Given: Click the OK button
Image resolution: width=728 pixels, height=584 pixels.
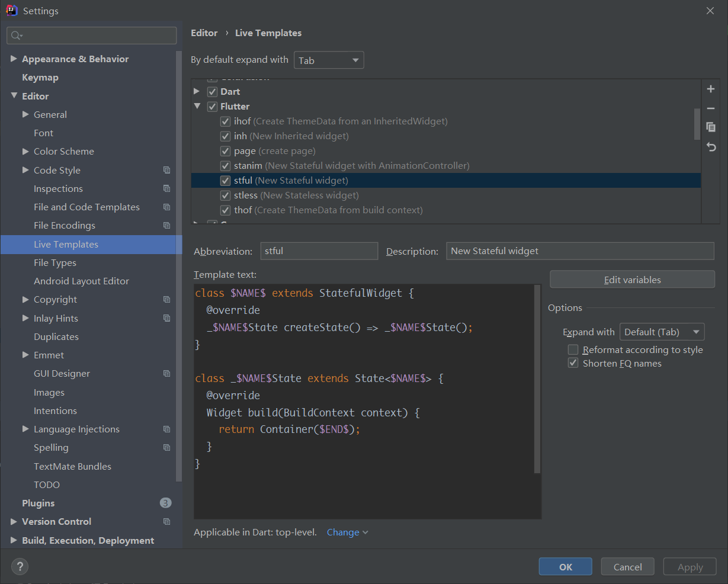Looking at the screenshot, I should (566, 567).
